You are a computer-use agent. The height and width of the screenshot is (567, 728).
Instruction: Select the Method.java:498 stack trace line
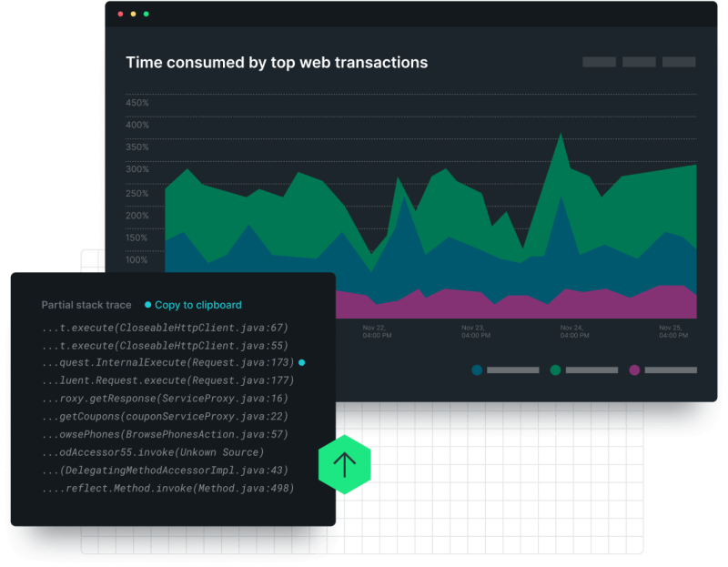167,488
